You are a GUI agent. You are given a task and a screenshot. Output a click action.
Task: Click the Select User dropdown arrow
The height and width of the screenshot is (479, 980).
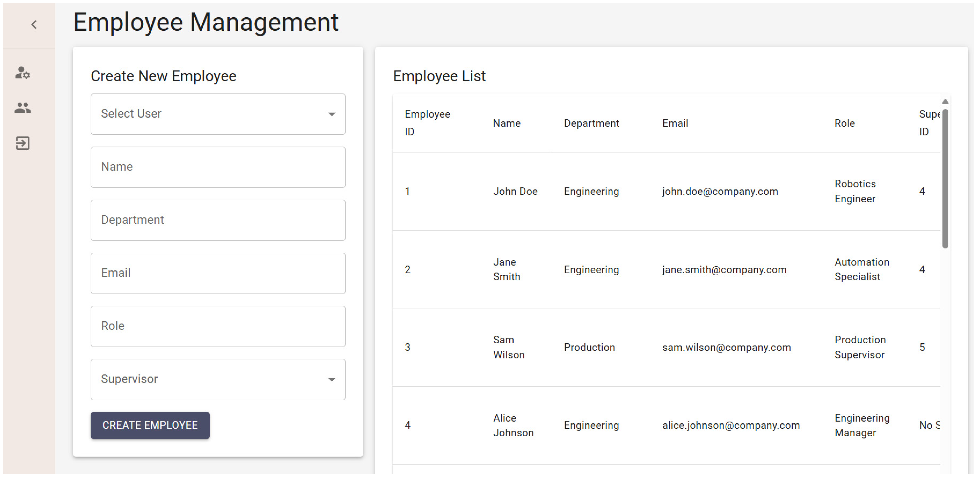coord(331,115)
